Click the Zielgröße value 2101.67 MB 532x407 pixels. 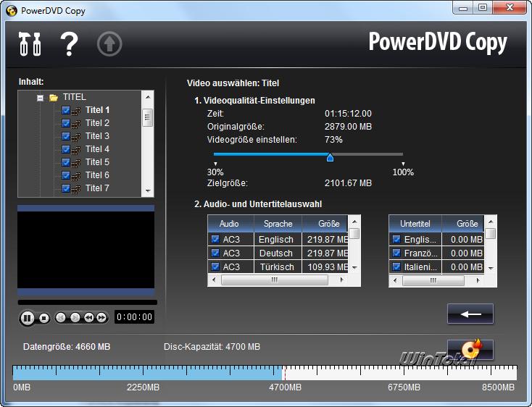348,183
